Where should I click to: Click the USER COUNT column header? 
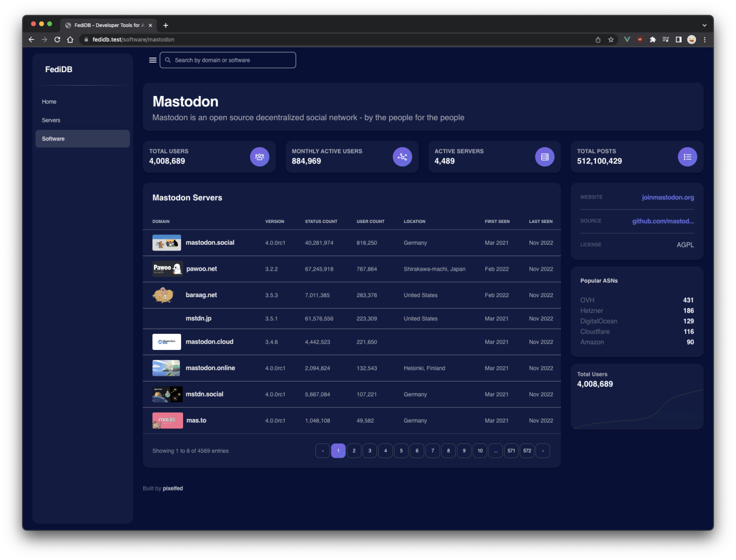point(370,221)
